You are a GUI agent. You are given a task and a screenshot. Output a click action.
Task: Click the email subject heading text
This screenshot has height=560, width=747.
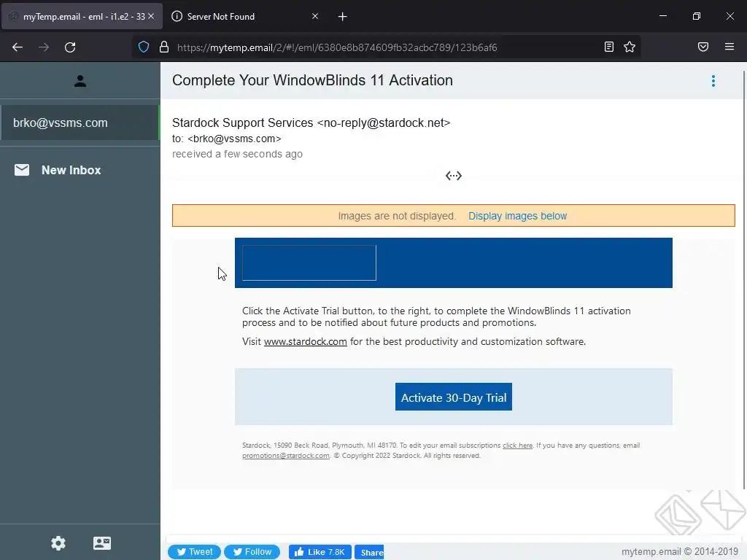(312, 80)
